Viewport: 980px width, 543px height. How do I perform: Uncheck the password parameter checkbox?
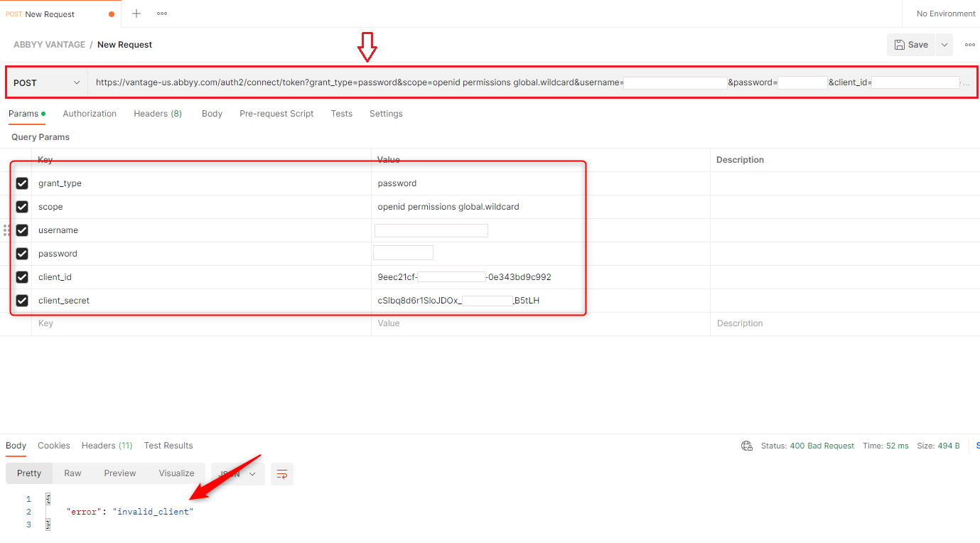[22, 254]
